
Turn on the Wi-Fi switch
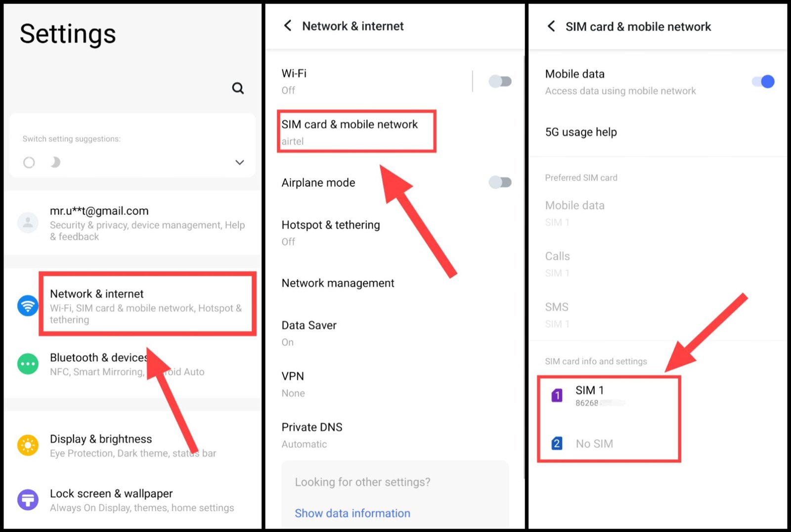[x=500, y=81]
